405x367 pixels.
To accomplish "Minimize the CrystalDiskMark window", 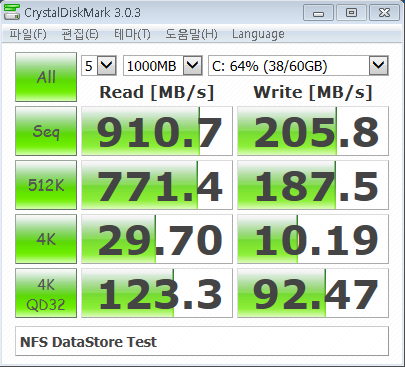I will tap(318, 13).
